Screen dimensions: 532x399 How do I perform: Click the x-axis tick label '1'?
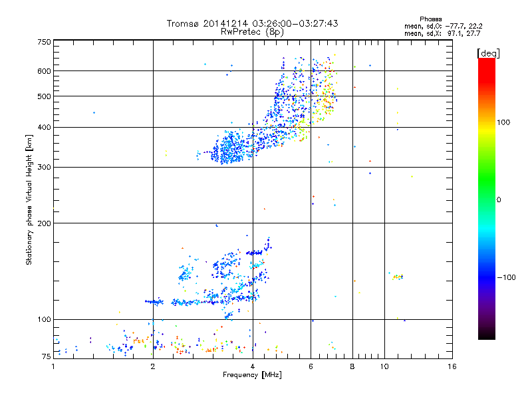pos(53,366)
